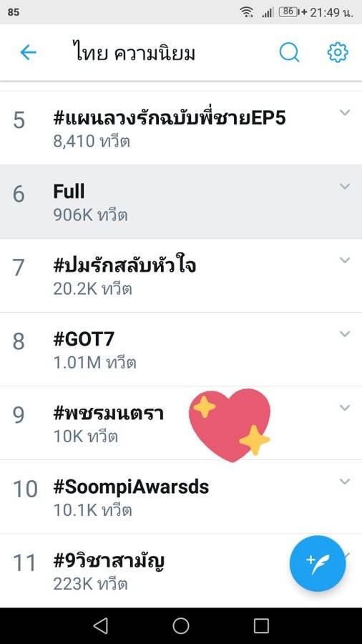362x644 pixels.
Task: Expand chevron for #ปมรักสลับหัวใจ trend
Action: [x=345, y=260]
